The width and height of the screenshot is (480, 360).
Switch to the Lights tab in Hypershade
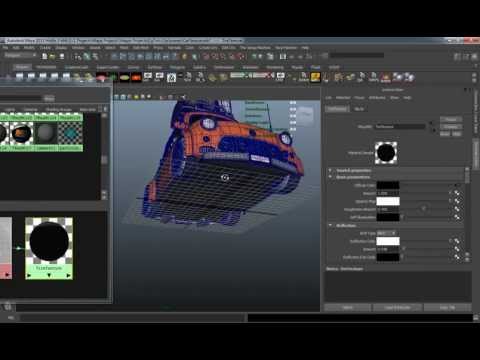coord(9,110)
